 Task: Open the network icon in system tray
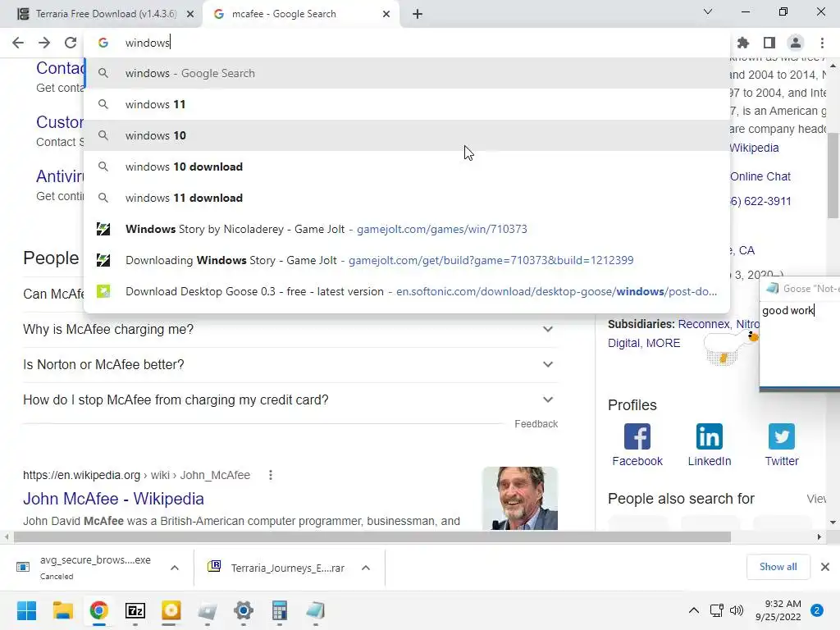[x=716, y=610]
